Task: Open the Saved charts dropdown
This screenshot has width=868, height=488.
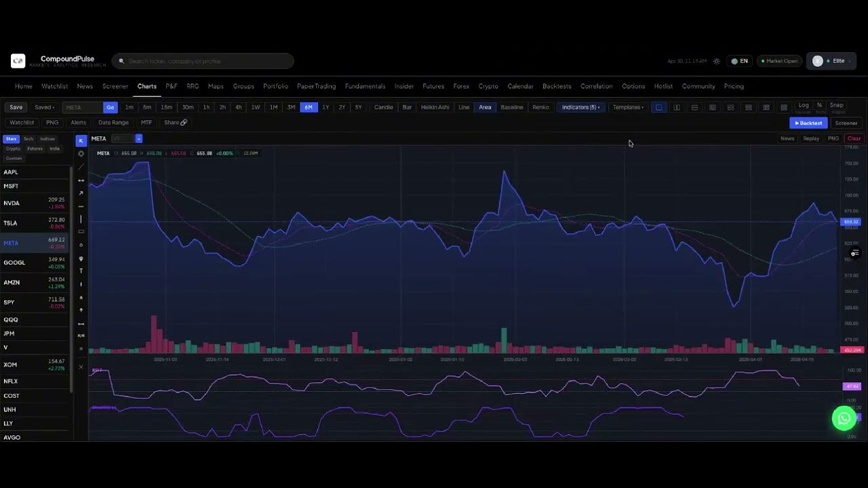Action: 45,107
